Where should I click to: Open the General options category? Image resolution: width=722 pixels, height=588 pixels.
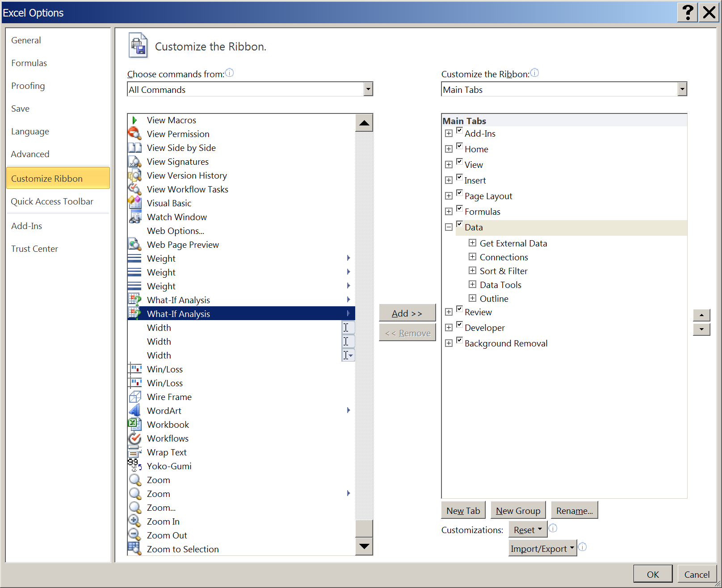click(x=58, y=40)
